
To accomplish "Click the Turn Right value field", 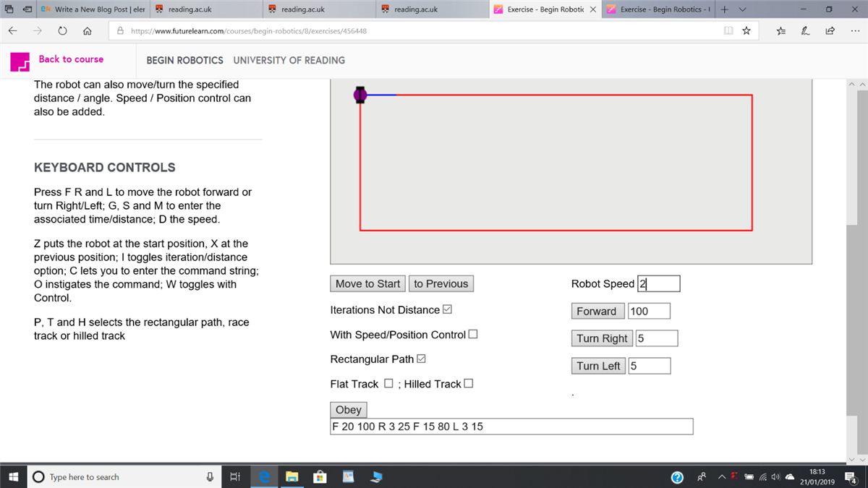I will tap(657, 338).
